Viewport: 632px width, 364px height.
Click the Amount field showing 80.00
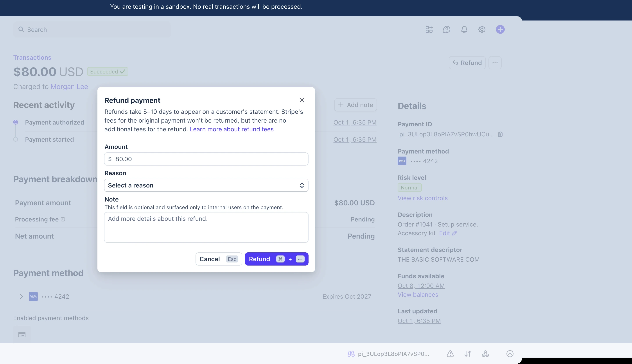(x=206, y=159)
